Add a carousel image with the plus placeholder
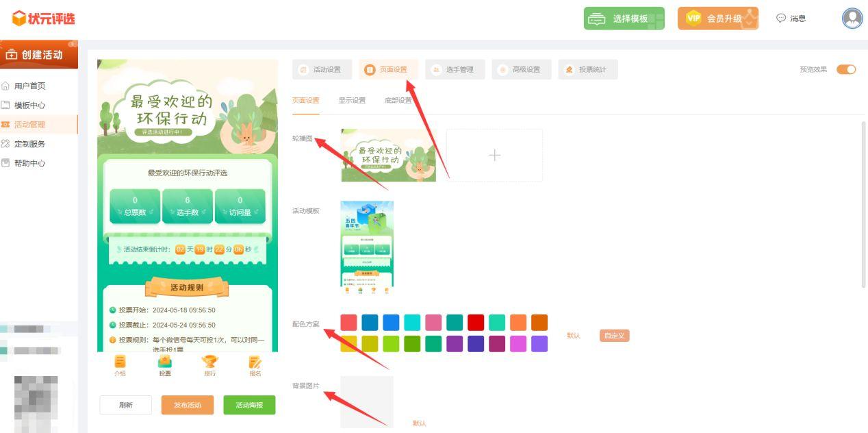This screenshot has width=868, height=433. (494, 155)
